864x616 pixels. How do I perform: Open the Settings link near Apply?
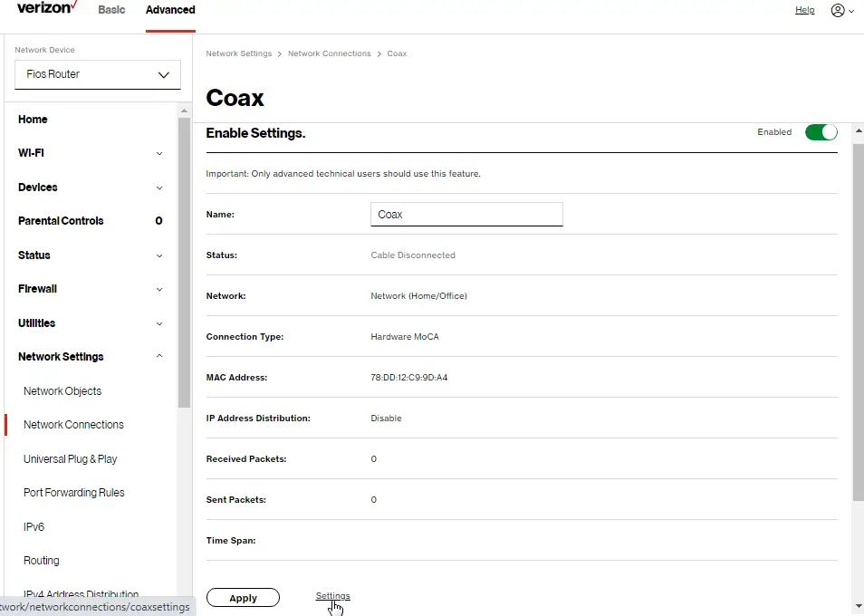point(332,596)
